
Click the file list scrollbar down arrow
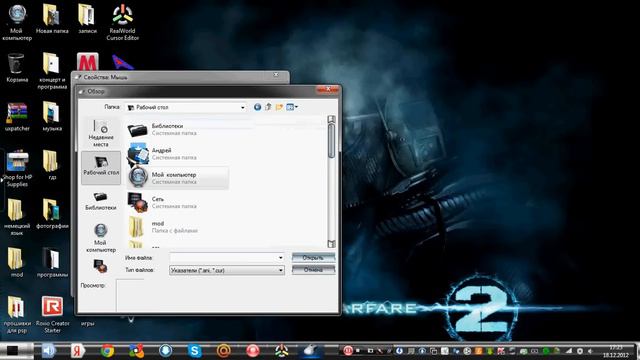point(331,244)
